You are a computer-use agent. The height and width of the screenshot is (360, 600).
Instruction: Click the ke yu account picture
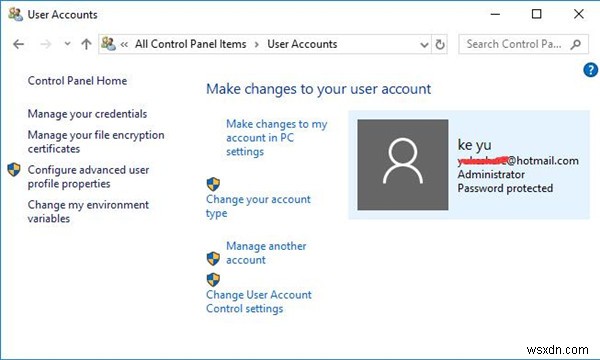403,165
